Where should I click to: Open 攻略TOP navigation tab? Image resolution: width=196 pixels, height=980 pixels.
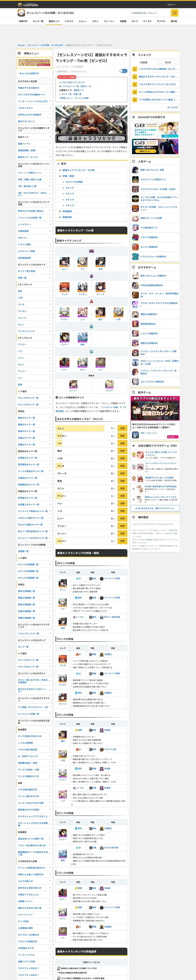click(x=23, y=21)
